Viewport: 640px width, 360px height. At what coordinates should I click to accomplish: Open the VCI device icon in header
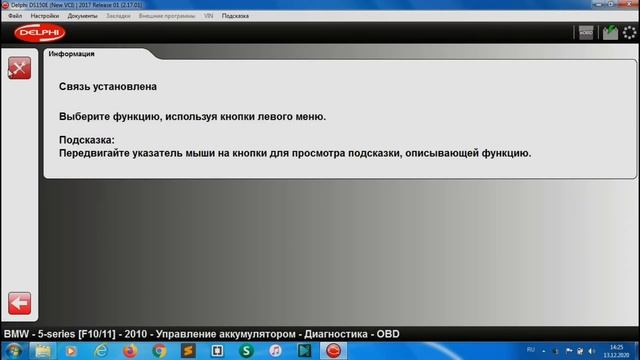586,33
